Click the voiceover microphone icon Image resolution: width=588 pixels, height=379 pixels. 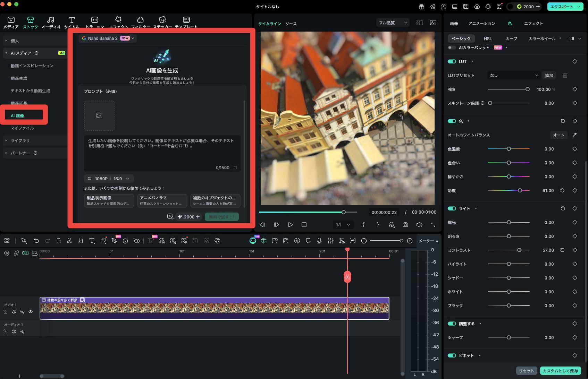pyautogui.click(x=319, y=241)
